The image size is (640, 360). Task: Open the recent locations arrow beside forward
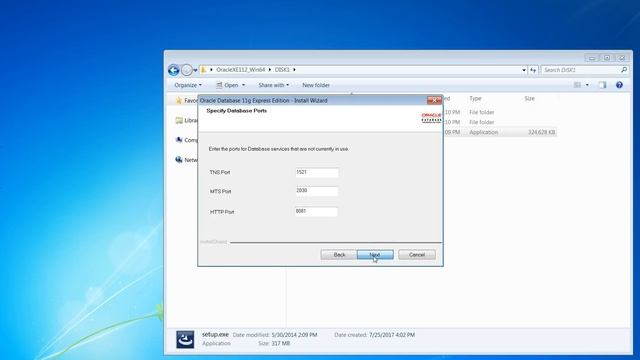point(195,70)
